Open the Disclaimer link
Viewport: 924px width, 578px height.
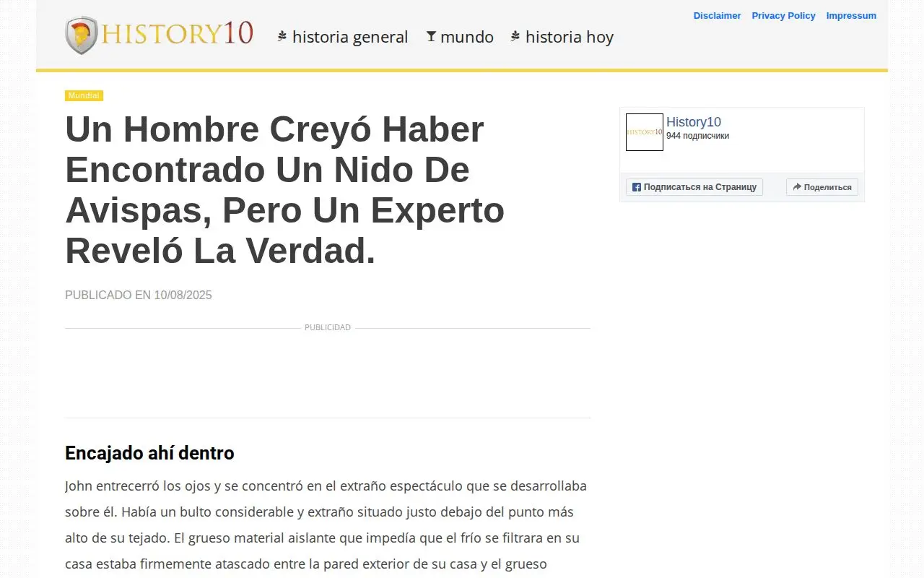tap(718, 16)
